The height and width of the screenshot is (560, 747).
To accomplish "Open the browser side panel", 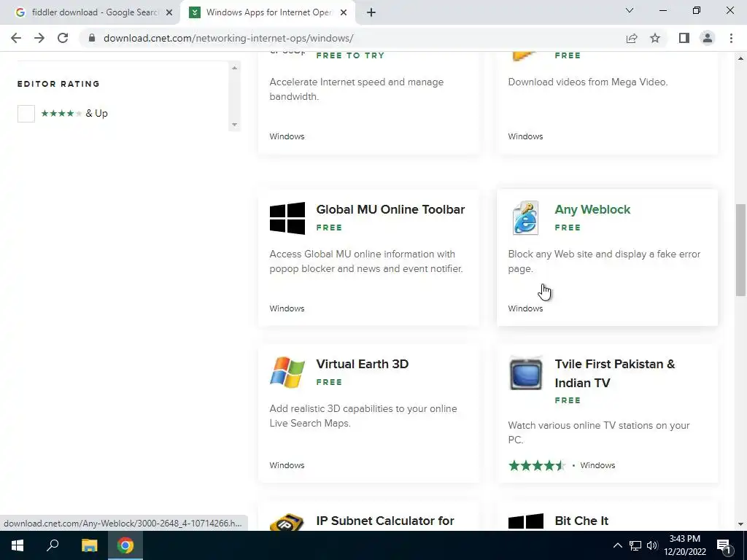I will coord(684,38).
